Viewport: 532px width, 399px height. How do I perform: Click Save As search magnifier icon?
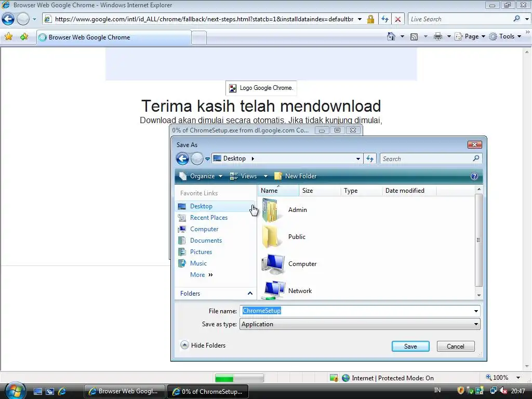(476, 158)
